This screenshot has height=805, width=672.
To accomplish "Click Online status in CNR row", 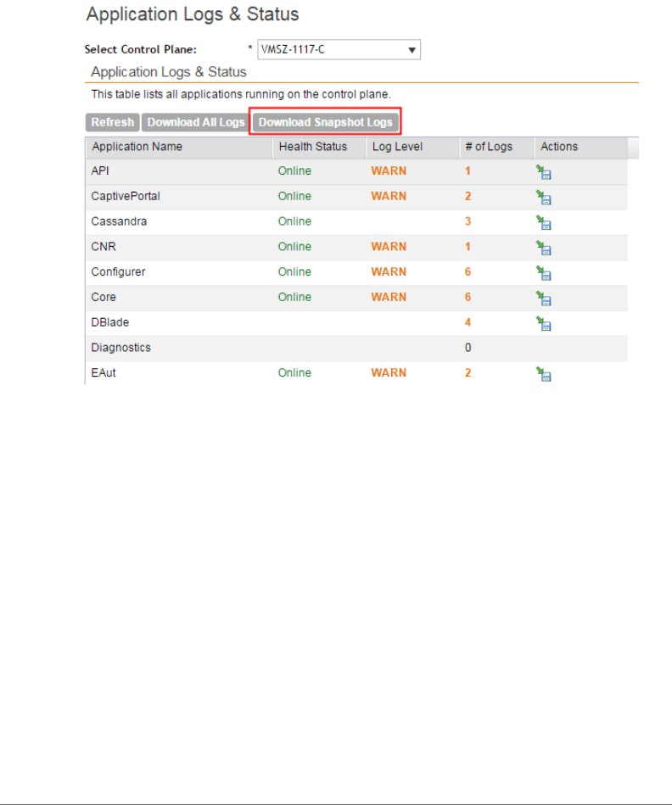I will coord(294,247).
